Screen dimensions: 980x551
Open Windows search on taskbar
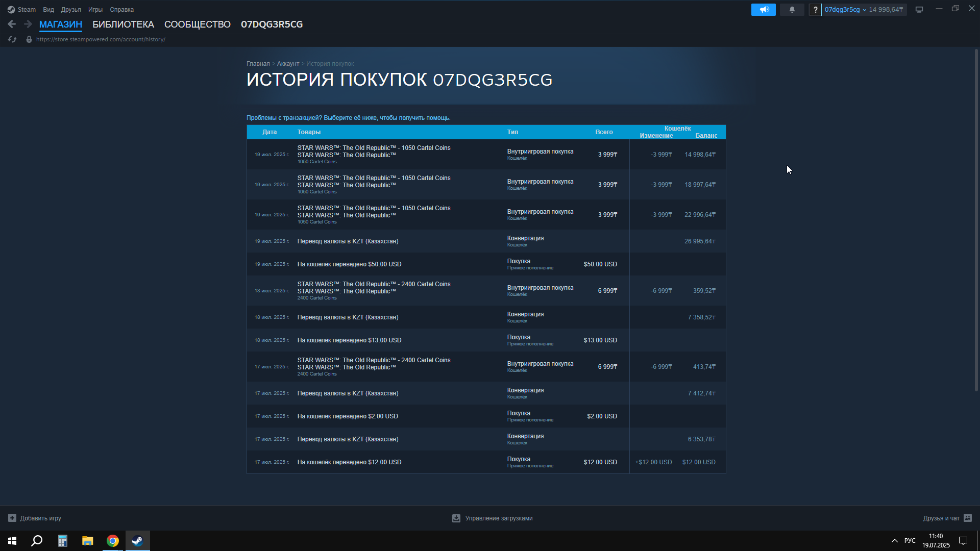[x=37, y=541]
